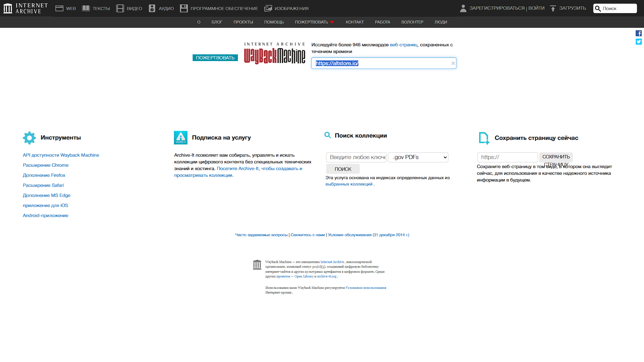Open the software floppy disk icon

[x=184, y=8]
